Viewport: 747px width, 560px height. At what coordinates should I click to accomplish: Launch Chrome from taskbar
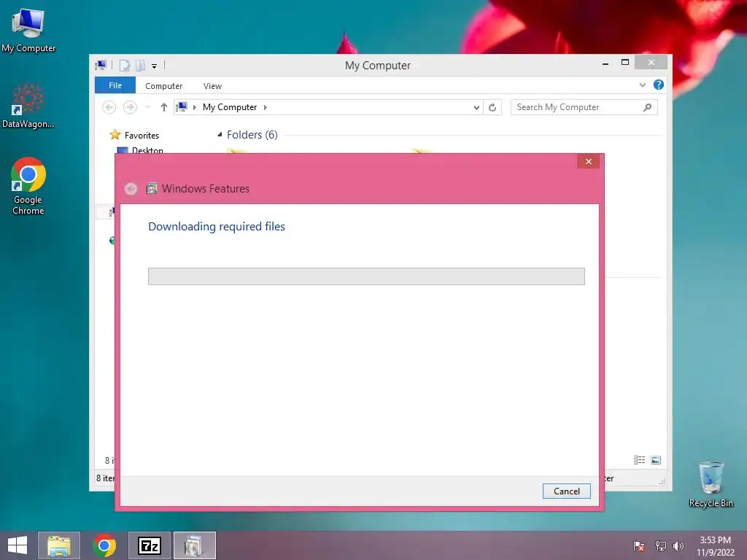[104, 545]
